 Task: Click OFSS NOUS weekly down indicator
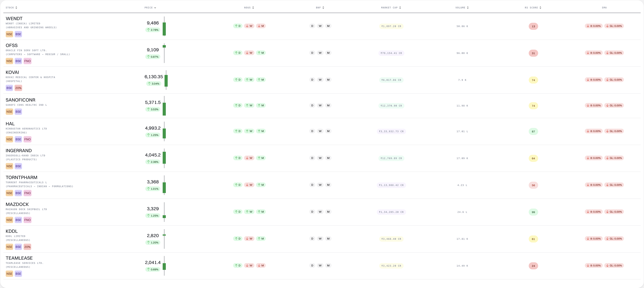pos(249,53)
